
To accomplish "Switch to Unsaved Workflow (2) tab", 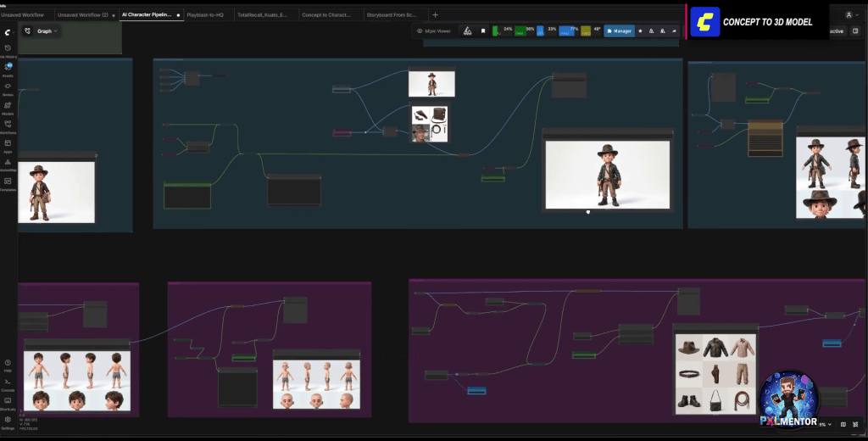I will pos(86,15).
